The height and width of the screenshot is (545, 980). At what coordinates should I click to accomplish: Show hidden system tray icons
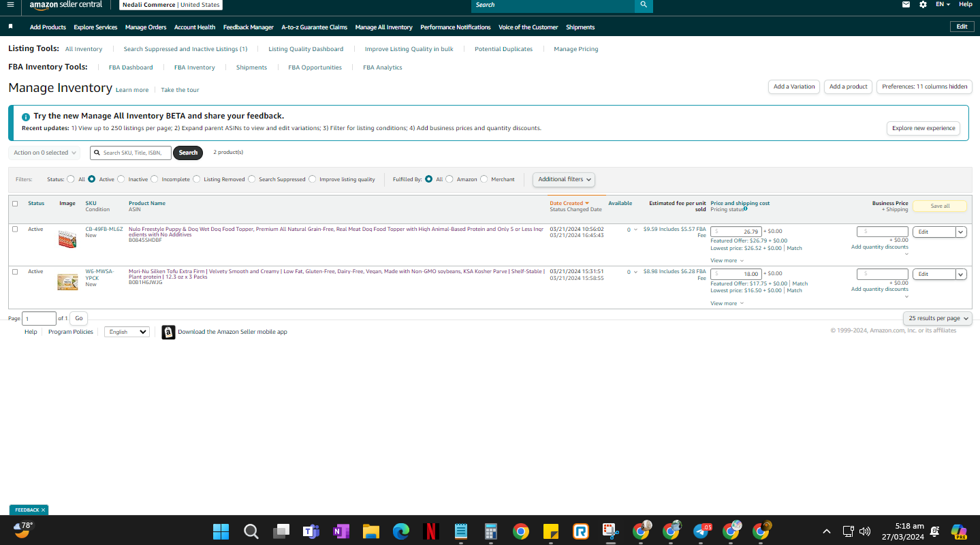click(827, 531)
